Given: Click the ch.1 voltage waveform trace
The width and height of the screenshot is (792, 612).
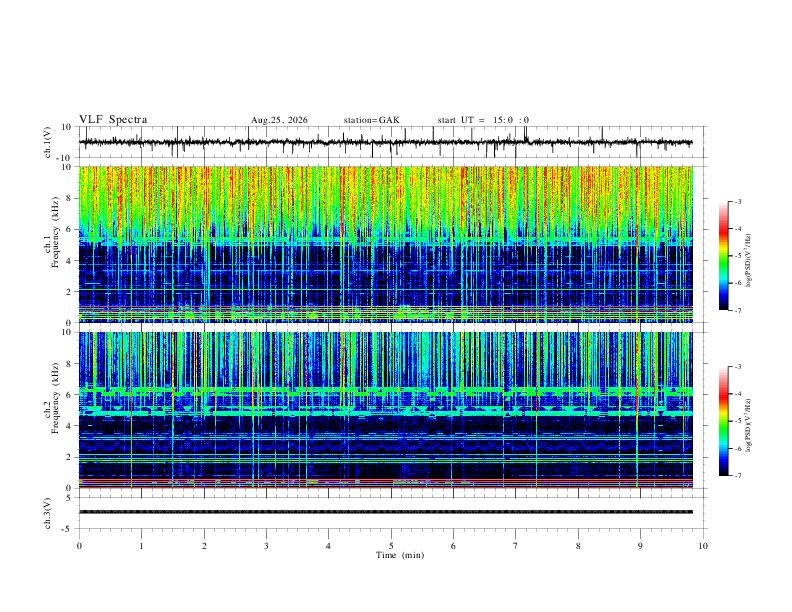Looking at the screenshot, I should click(385, 142).
